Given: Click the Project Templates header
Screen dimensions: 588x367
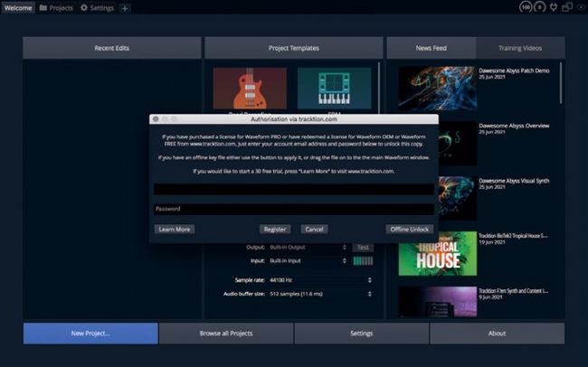Looking at the screenshot, I should click(294, 48).
